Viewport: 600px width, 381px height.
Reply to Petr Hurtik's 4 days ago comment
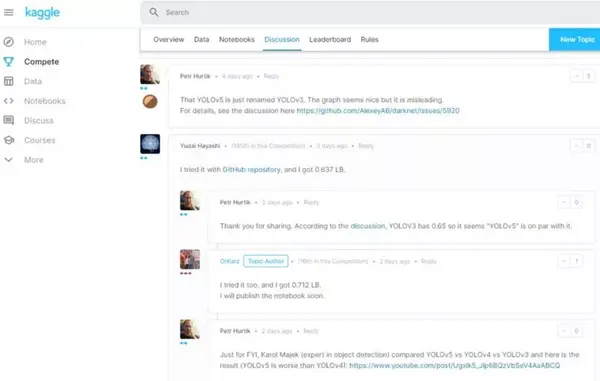click(271, 76)
